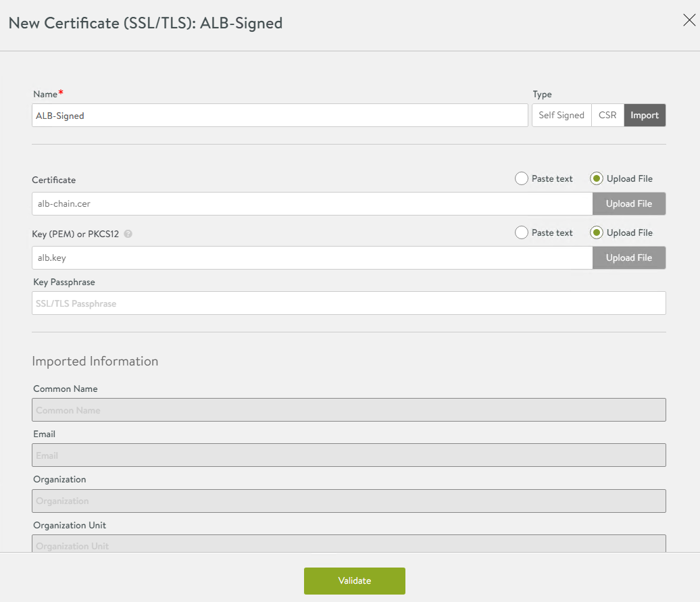Click the green Validate button
700x602 pixels.
354,581
